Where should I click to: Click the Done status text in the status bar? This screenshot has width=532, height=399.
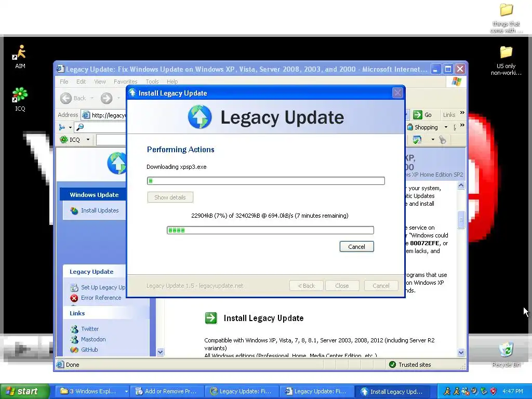click(73, 365)
